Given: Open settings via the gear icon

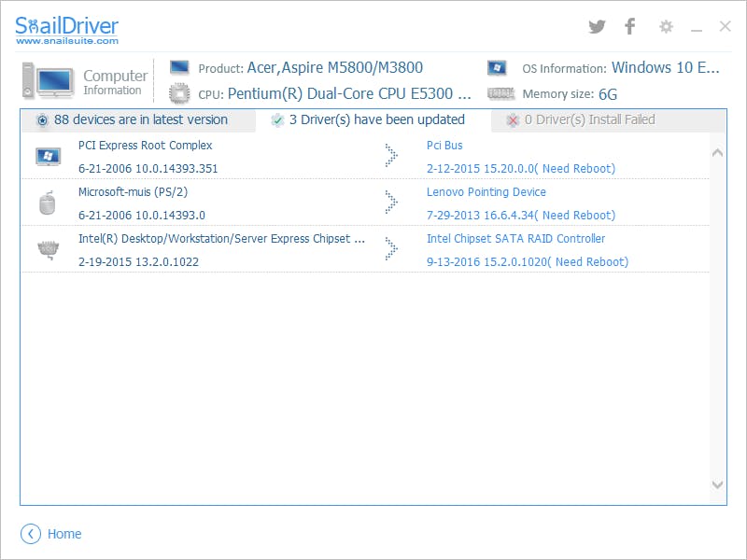Looking at the screenshot, I should click(x=666, y=26).
